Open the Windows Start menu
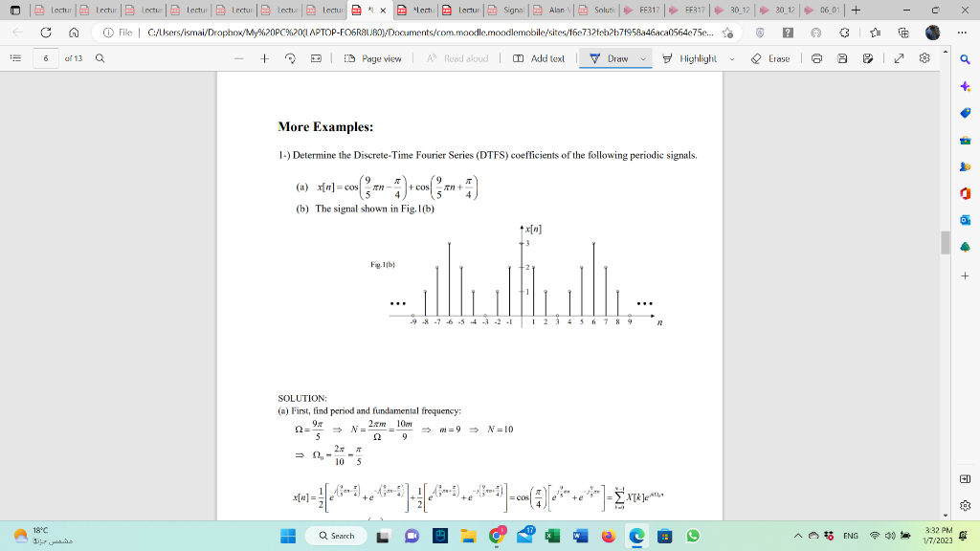 point(288,536)
